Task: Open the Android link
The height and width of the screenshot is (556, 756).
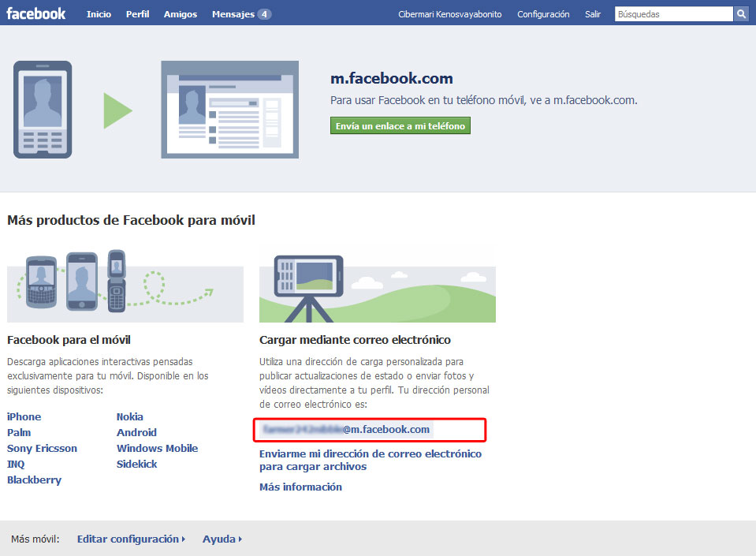Action: [x=136, y=432]
